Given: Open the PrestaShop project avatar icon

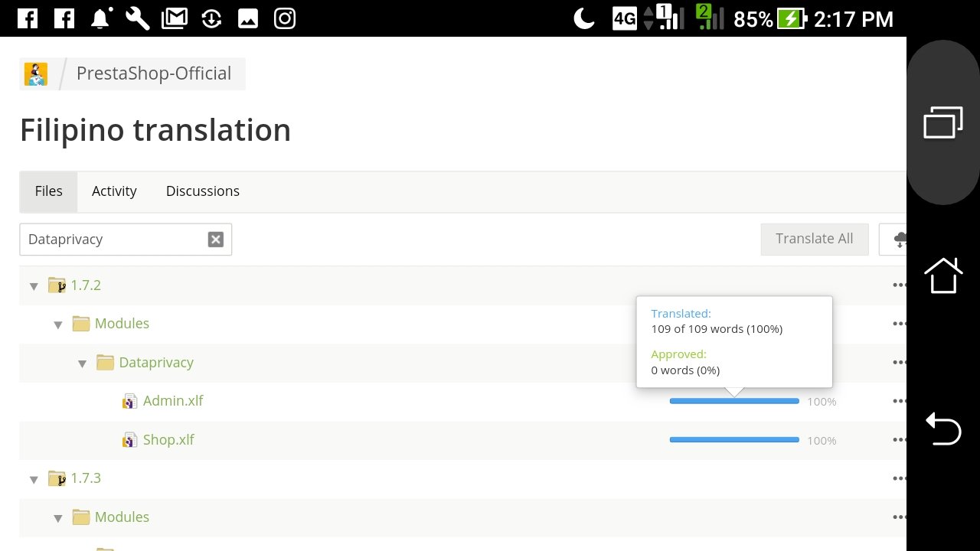Looking at the screenshot, I should point(36,74).
